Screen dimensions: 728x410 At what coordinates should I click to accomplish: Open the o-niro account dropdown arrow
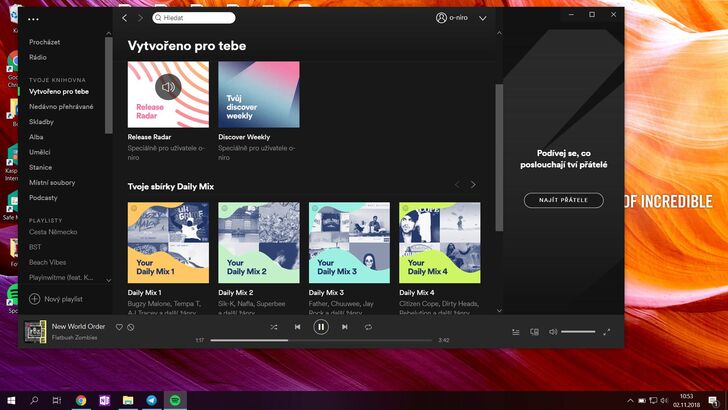pyautogui.click(x=483, y=18)
